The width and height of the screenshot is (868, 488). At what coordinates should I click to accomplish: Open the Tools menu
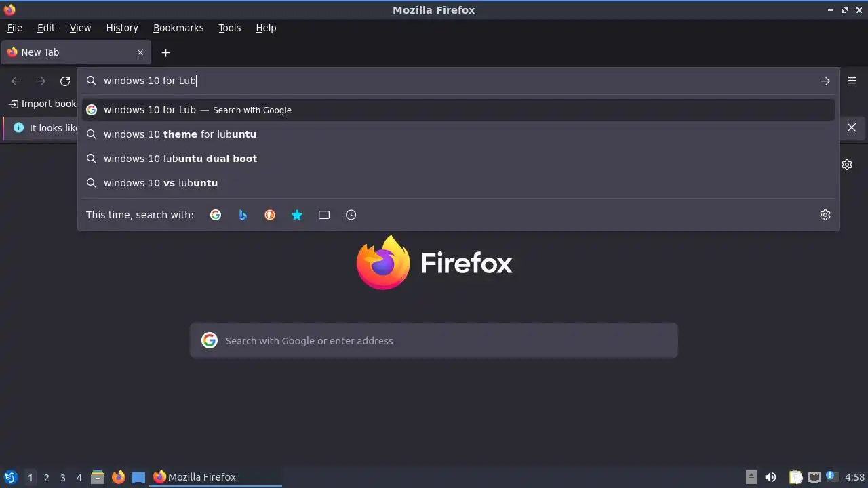[229, 28]
